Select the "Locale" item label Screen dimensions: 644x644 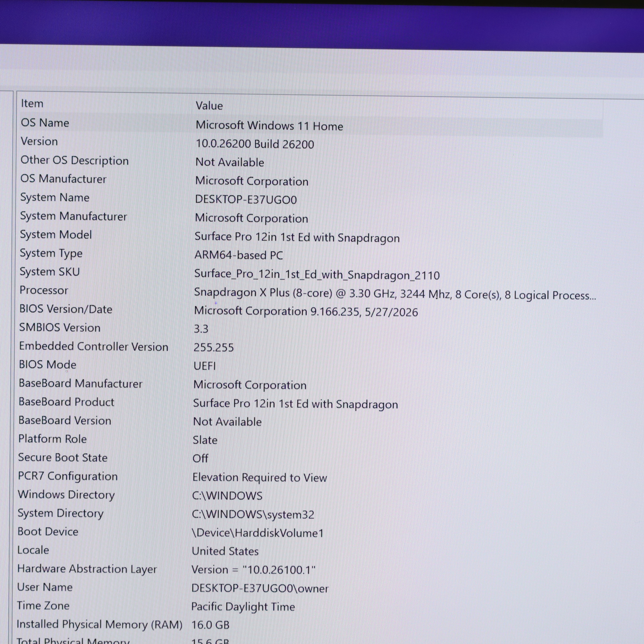[33, 550]
